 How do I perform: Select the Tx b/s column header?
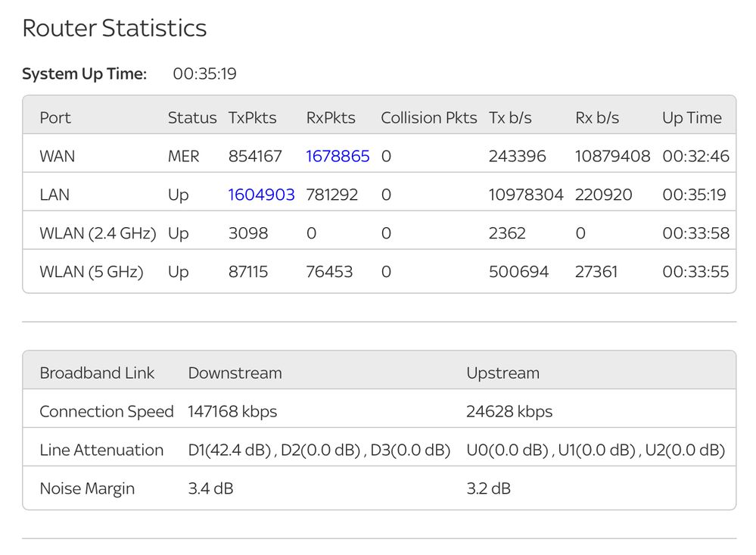click(510, 117)
